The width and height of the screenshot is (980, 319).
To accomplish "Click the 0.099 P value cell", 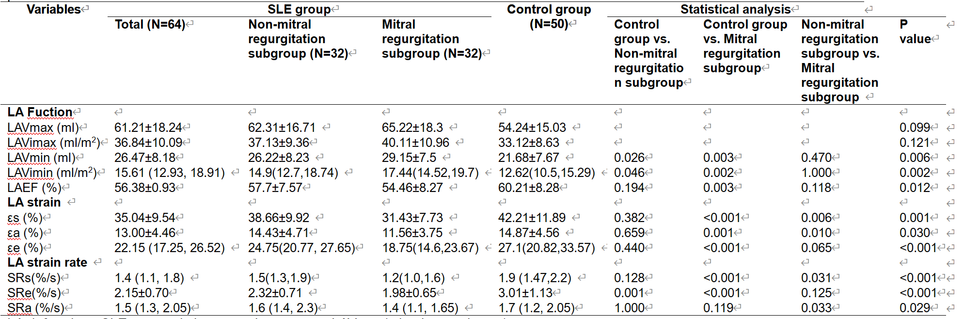I will [915, 128].
